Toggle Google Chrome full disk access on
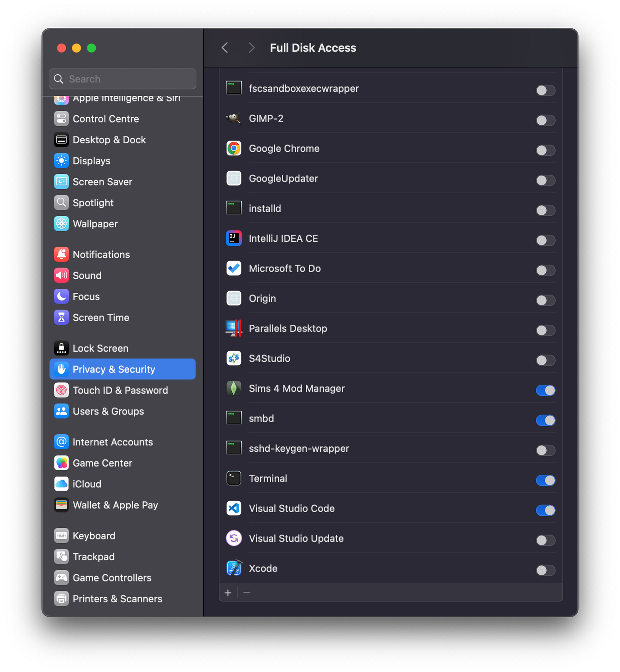The image size is (620, 672). [x=545, y=150]
